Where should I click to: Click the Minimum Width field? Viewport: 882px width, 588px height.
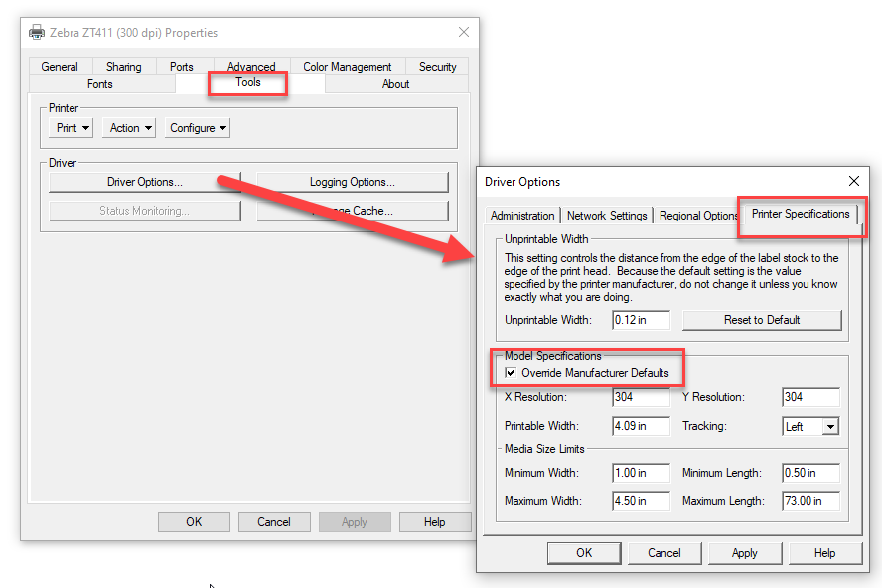tap(642, 473)
